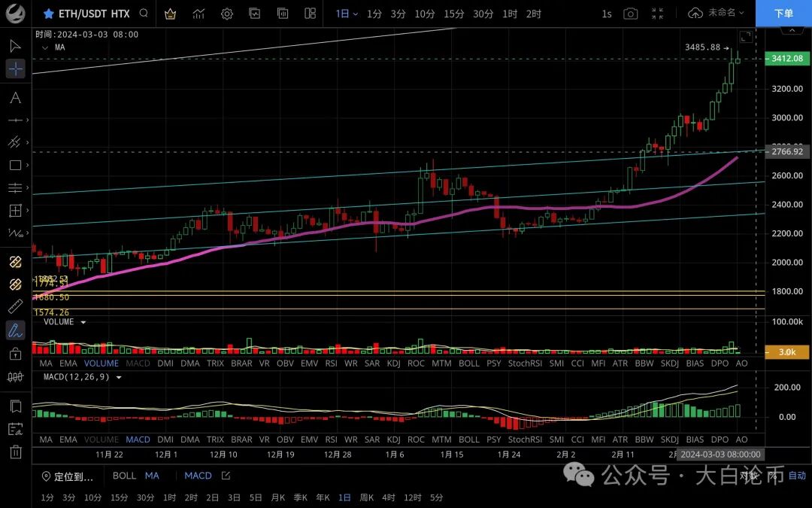Image resolution: width=812 pixels, height=508 pixels.
Task: Click the 3412.08 current price label
Action: 787,59
